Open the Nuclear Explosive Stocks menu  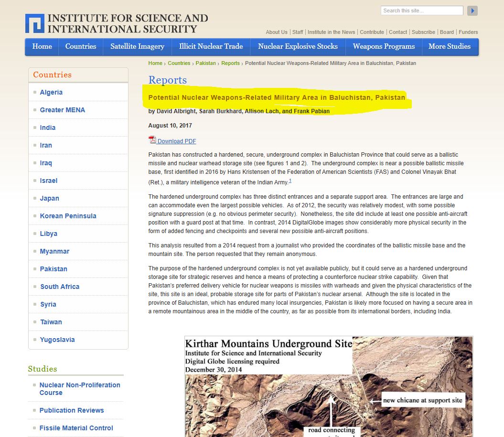coord(298,47)
